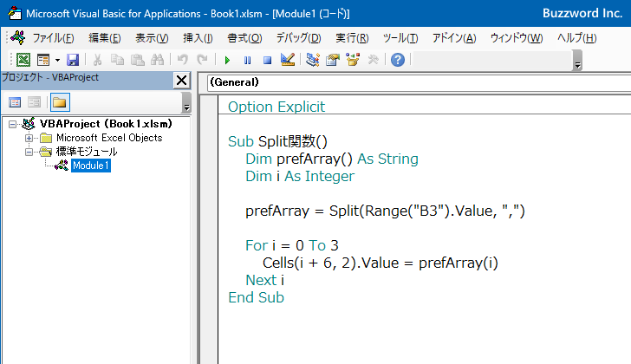This screenshot has height=364, width=631.
Task: Open the standard toolbar options arrow
Action: coord(577,61)
